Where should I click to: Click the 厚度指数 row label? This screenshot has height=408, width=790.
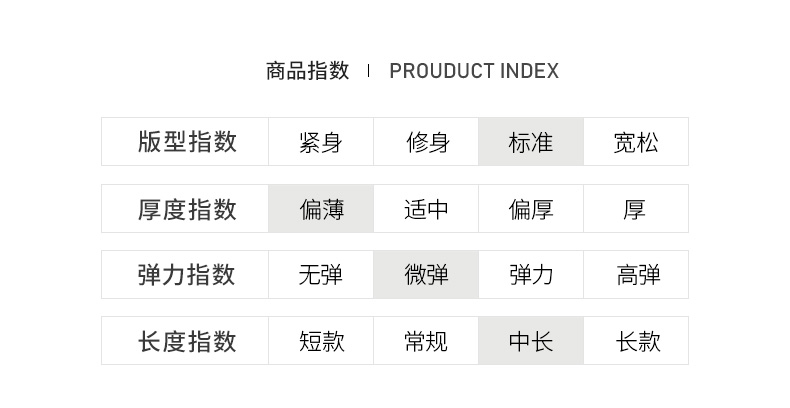click(186, 209)
